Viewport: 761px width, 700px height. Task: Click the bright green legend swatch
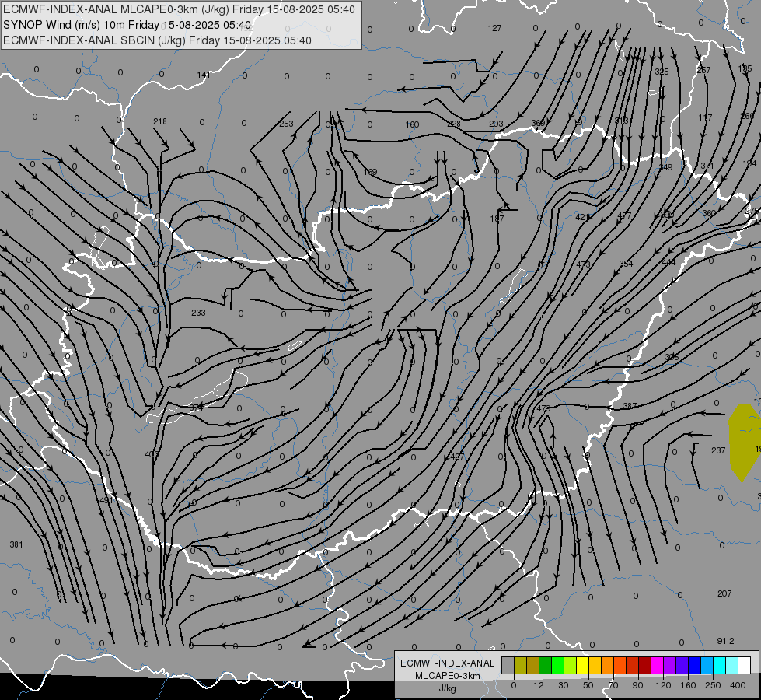(x=557, y=666)
